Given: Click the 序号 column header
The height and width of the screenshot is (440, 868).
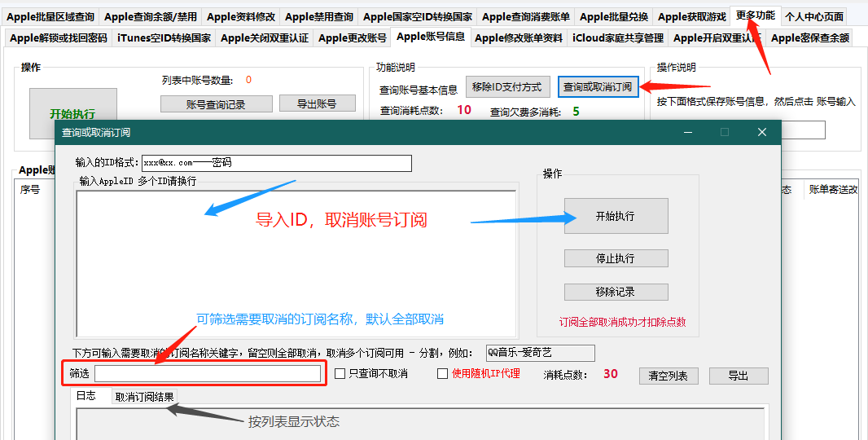Looking at the screenshot, I should pyautogui.click(x=30, y=190).
